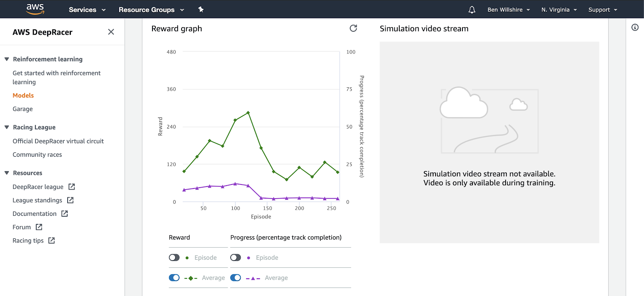Click the AWS DeepRacer sidebar title
This screenshot has height=296, width=644.
click(x=42, y=32)
